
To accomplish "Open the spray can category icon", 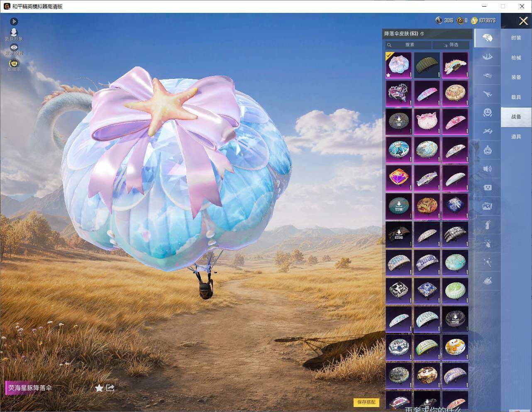I will [x=488, y=225].
